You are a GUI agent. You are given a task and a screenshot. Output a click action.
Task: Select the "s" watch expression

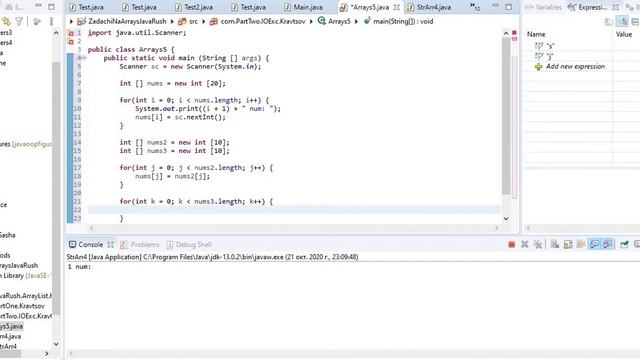tap(550, 46)
